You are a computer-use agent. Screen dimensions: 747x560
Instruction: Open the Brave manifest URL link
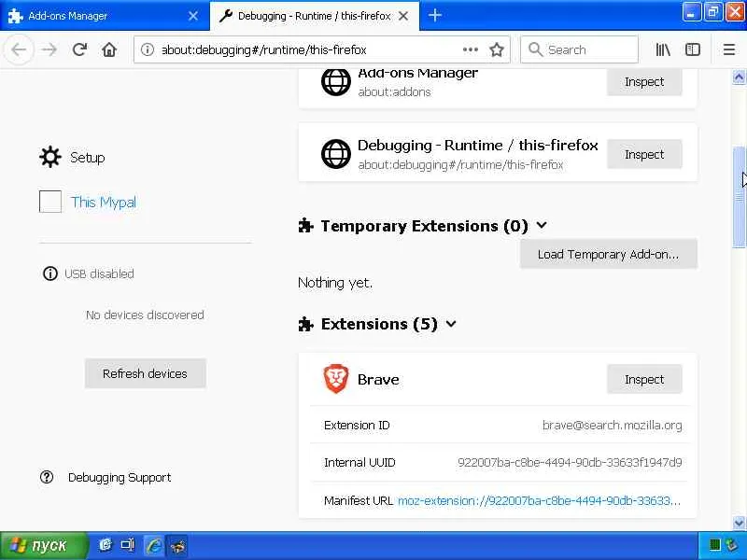(540, 500)
